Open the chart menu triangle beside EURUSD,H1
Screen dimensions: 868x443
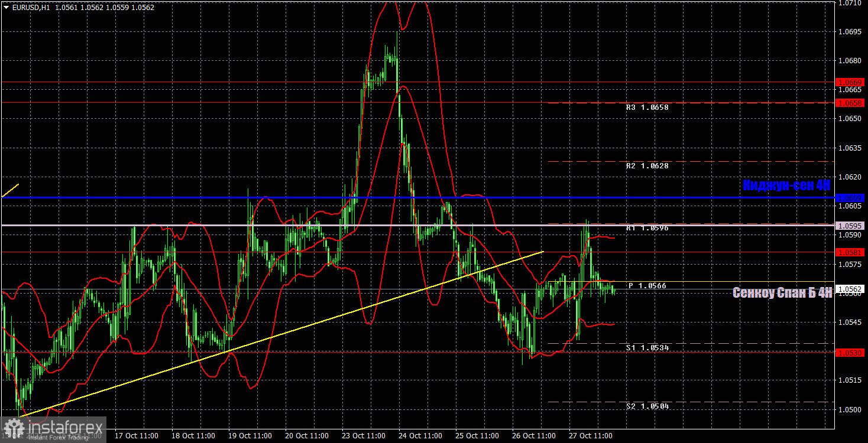tap(6, 8)
